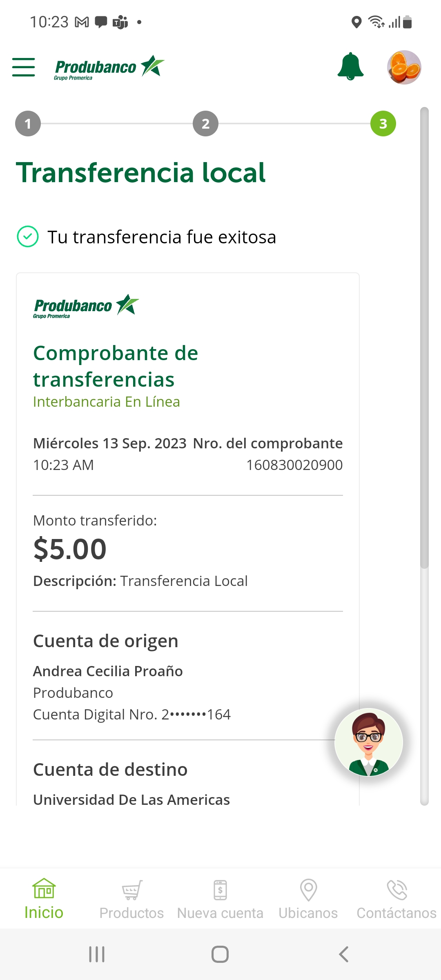Tap the green success checkmark icon
The image size is (441, 980).
pyautogui.click(x=28, y=236)
